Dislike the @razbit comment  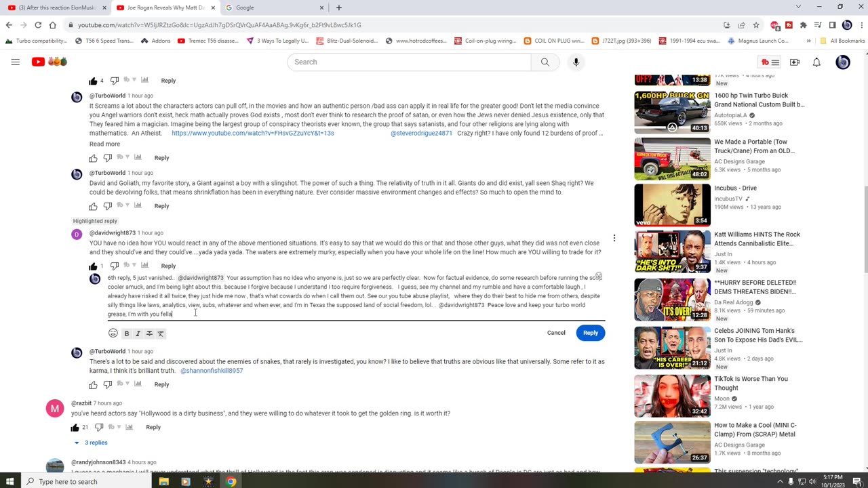point(99,427)
